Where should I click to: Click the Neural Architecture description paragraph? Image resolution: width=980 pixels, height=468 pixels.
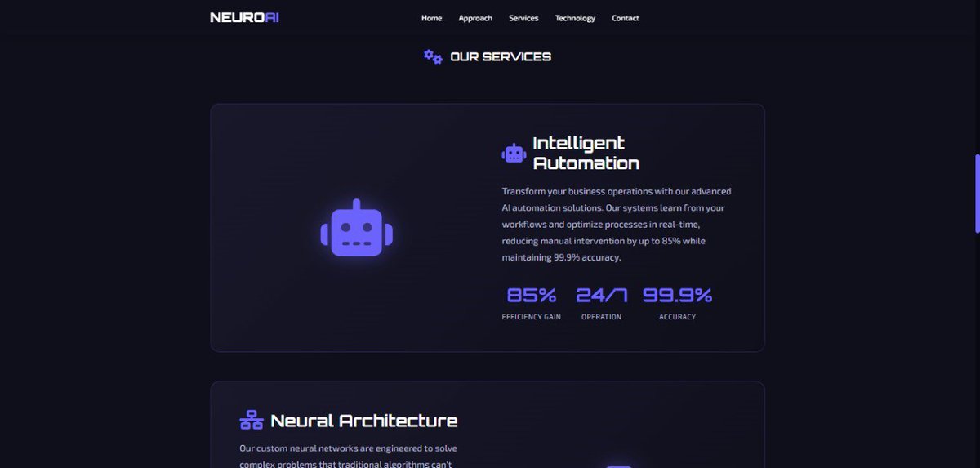point(349,456)
